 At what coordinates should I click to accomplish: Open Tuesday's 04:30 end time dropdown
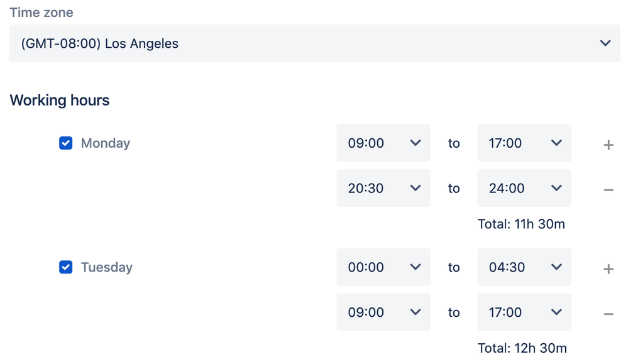click(x=524, y=267)
